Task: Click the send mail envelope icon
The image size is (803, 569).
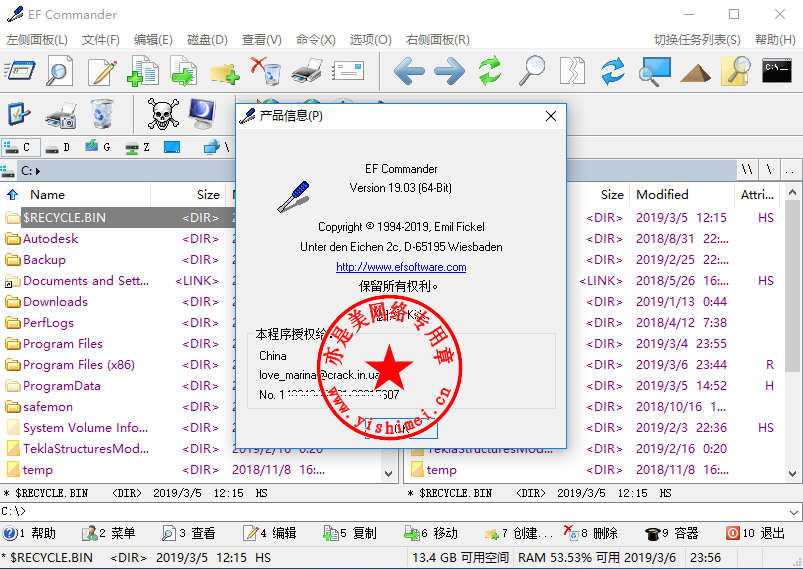Action: pyautogui.click(x=348, y=71)
